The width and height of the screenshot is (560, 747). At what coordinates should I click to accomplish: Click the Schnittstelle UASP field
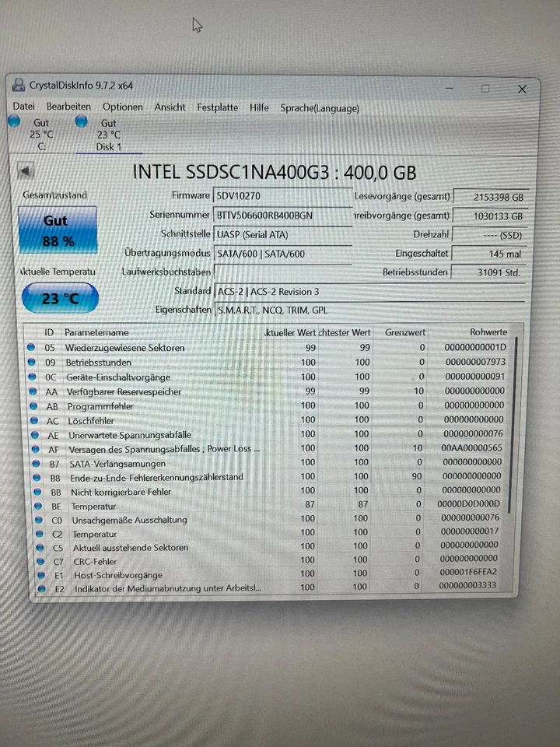pos(282,234)
